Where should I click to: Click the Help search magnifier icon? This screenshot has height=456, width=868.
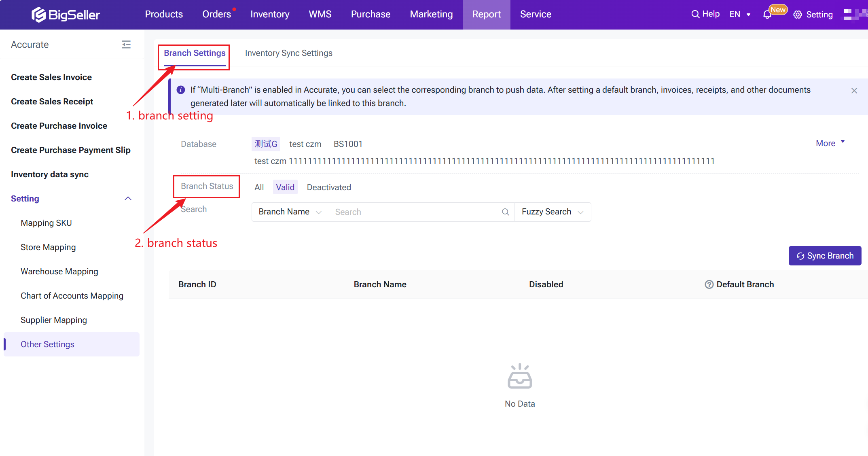coord(695,14)
